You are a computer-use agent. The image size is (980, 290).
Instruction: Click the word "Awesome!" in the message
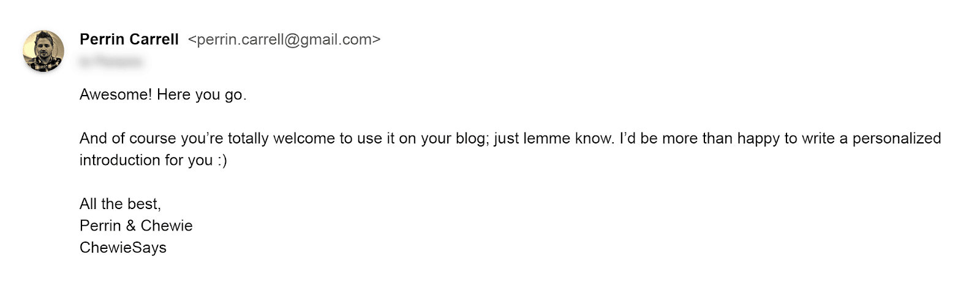pyautogui.click(x=116, y=94)
